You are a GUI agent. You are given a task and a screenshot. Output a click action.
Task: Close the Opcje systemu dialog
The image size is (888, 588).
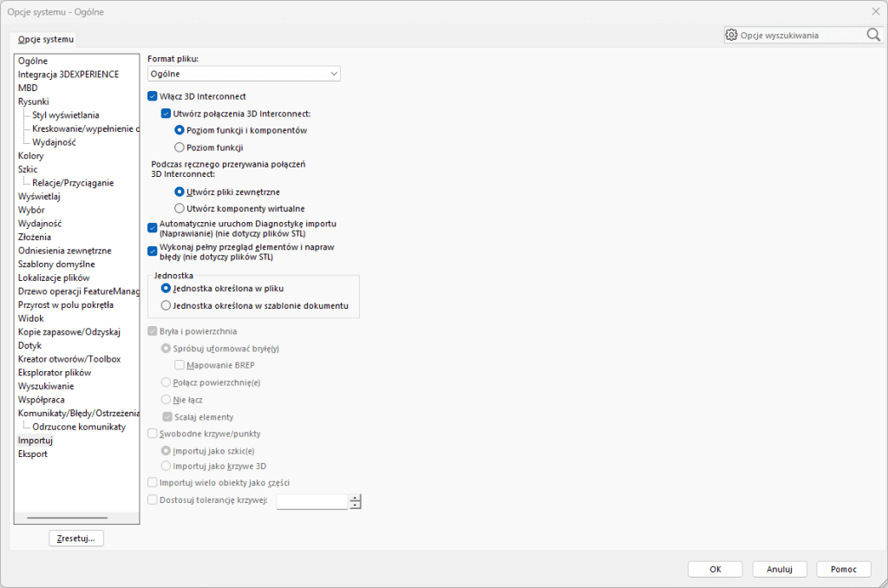(x=874, y=11)
